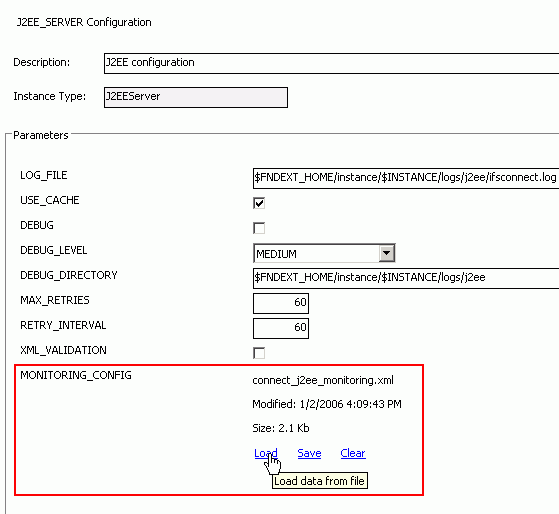Click the MONITORING_CONFIG label
This screenshot has height=514, width=559.
(76, 375)
